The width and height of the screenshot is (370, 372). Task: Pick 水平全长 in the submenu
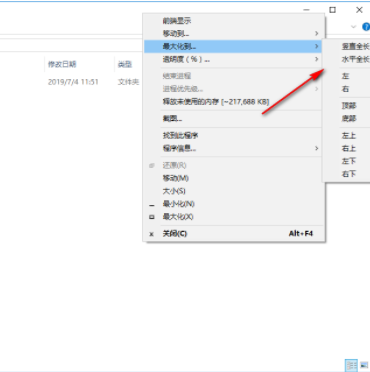[x=347, y=59]
